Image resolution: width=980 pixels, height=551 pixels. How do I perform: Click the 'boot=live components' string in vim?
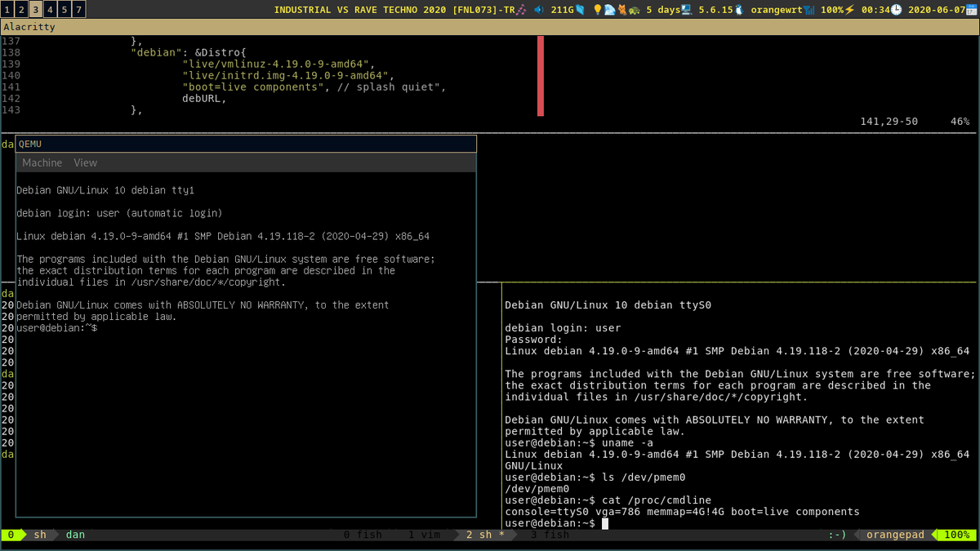coord(253,87)
